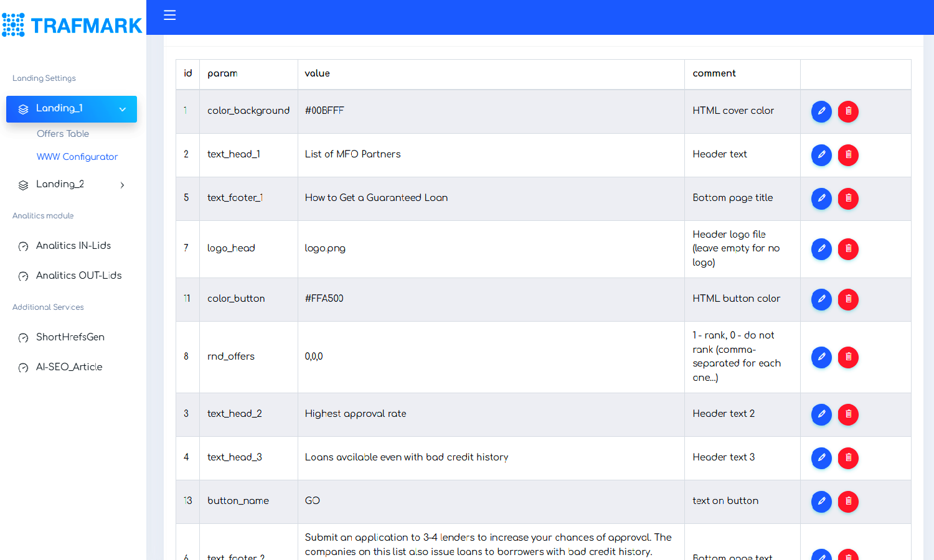
Task: Click the hamburger menu icon in top bar
Action: click(169, 15)
